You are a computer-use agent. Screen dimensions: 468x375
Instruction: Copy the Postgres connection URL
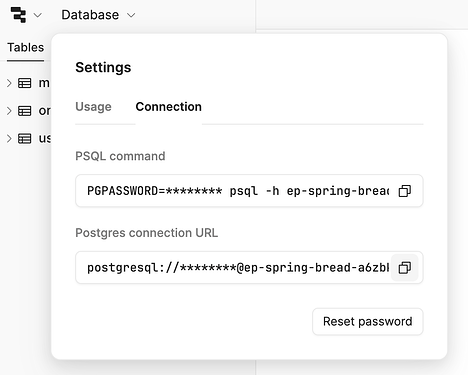click(x=405, y=268)
